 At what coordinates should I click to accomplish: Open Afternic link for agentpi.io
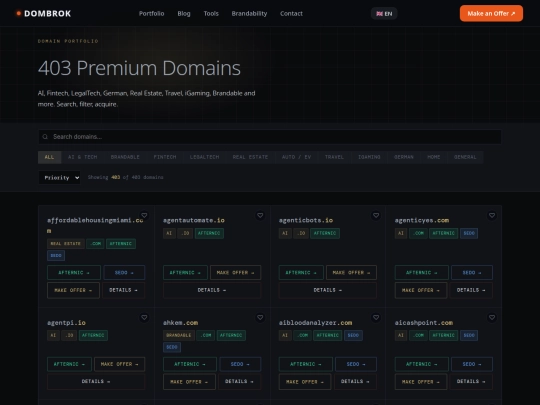point(70,364)
